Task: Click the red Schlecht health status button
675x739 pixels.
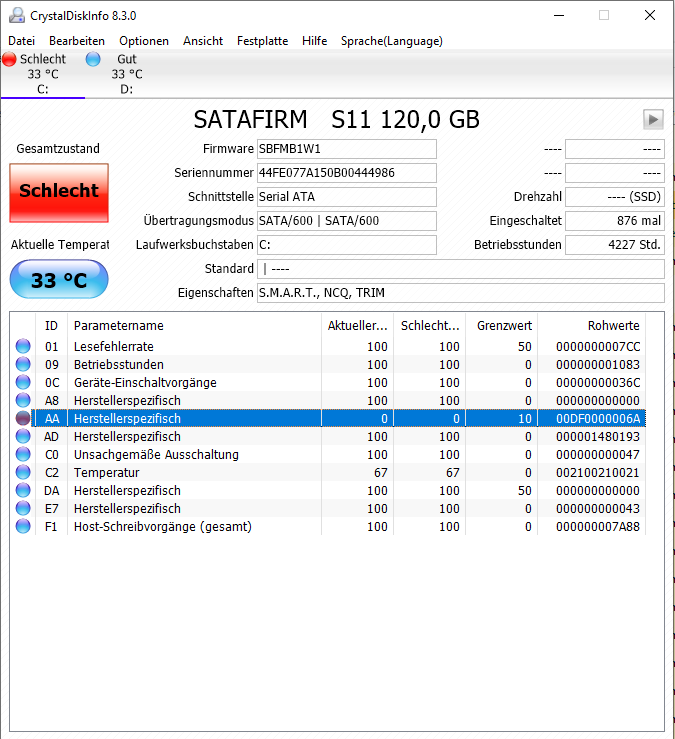Action: 59,193
